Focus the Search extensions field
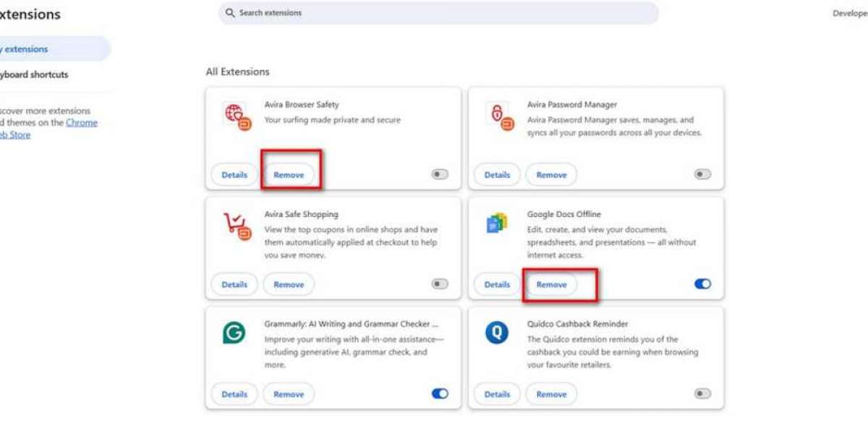 click(438, 13)
